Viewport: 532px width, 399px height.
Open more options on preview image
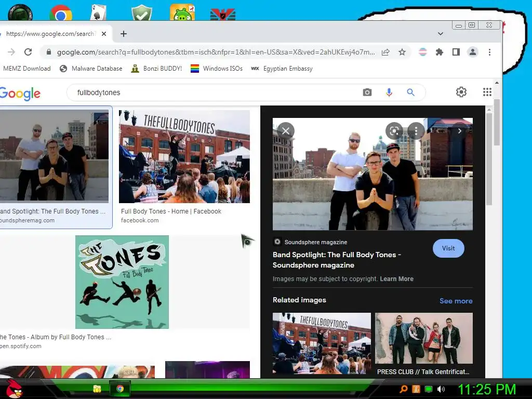416,131
